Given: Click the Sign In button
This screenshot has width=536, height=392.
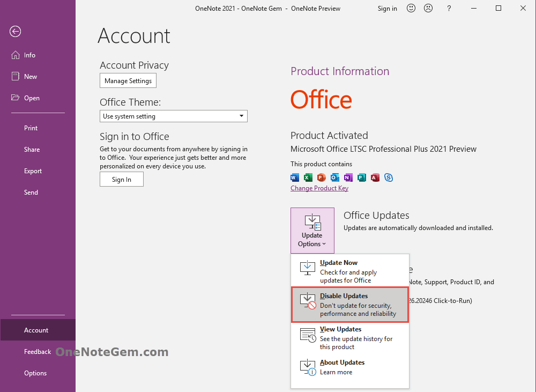Looking at the screenshot, I should 121,179.
